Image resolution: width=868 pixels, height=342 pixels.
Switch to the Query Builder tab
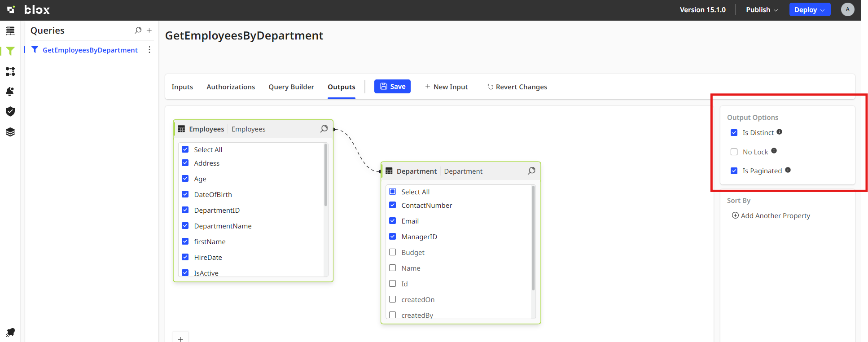click(x=291, y=87)
